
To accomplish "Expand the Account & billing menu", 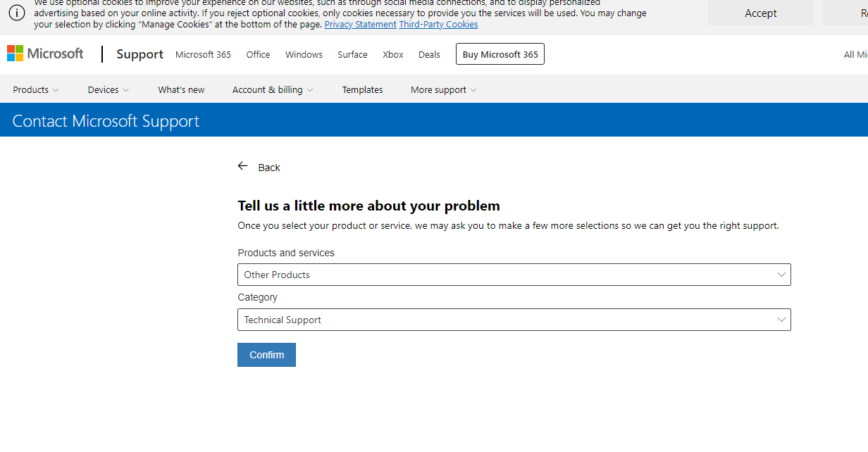I will click(x=273, y=90).
